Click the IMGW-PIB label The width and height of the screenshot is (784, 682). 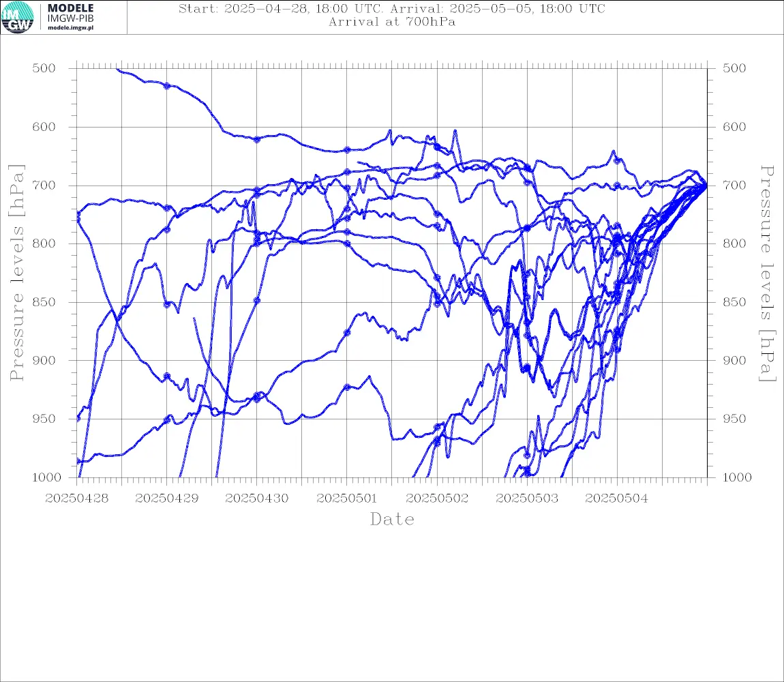pos(70,18)
